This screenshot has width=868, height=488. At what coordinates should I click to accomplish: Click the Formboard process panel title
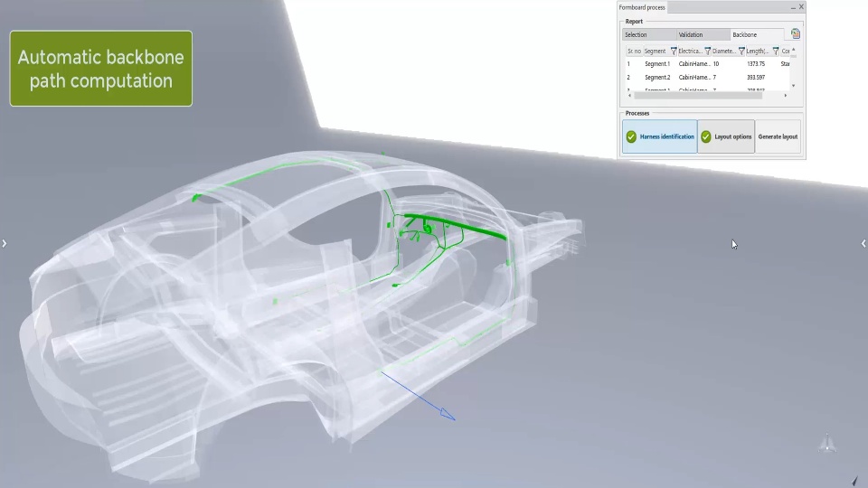(x=642, y=7)
